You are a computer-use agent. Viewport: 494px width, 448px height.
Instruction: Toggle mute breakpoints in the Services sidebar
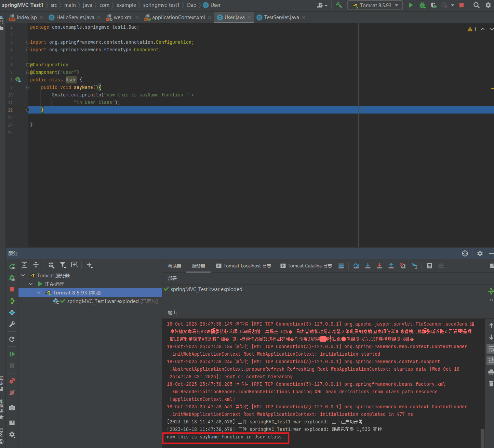[12, 393]
